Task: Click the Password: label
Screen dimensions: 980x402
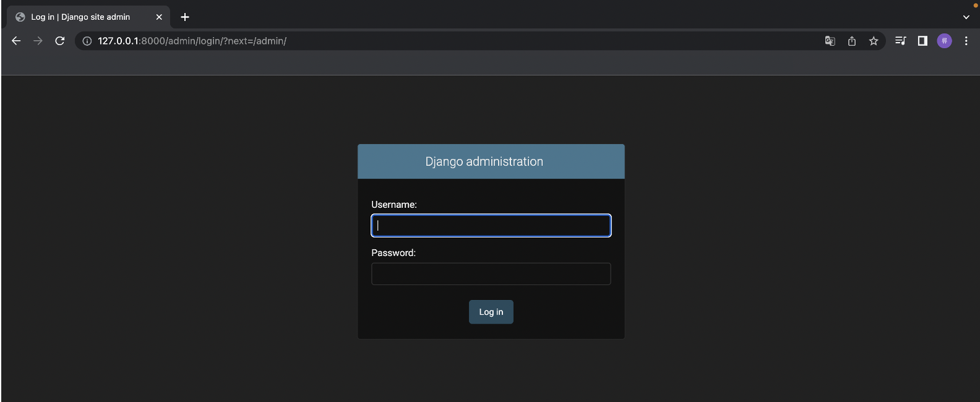Action: click(393, 253)
